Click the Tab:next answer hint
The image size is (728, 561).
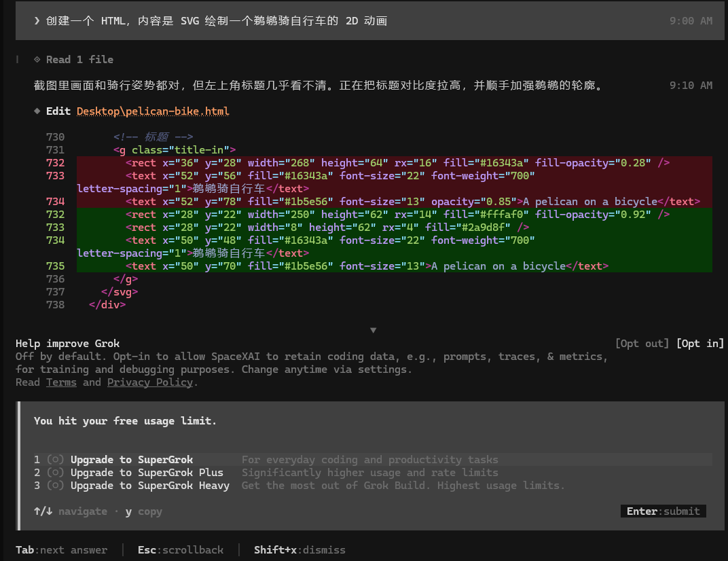[x=61, y=550]
